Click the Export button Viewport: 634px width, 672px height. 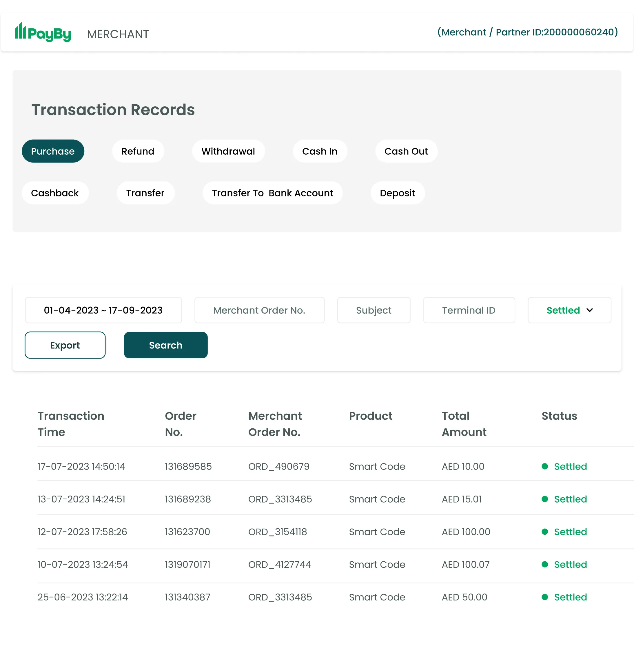click(x=65, y=345)
